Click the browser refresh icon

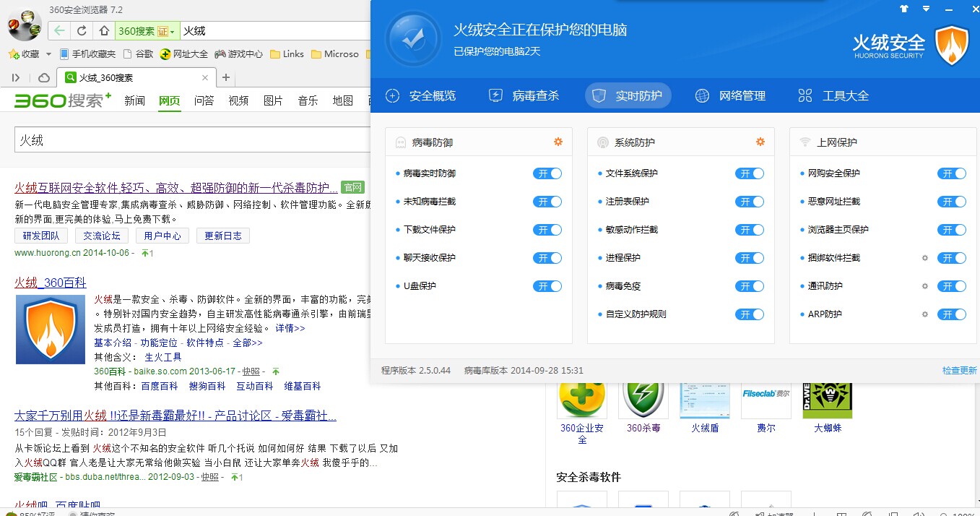(82, 31)
